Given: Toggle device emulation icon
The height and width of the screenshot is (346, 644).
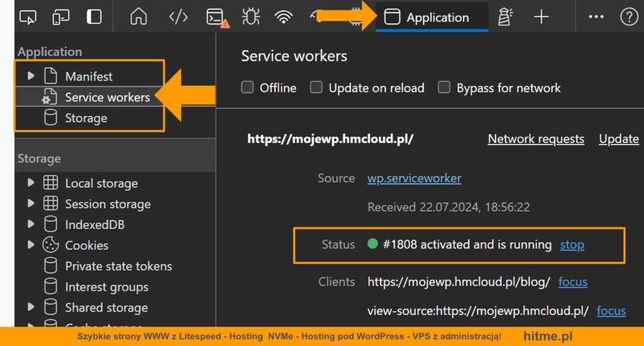Looking at the screenshot, I should point(61,18).
